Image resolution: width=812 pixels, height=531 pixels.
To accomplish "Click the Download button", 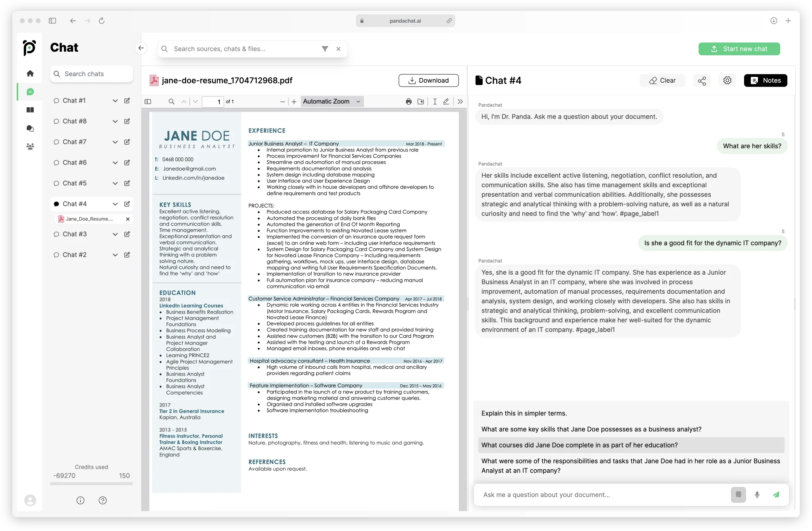I will 429,80.
